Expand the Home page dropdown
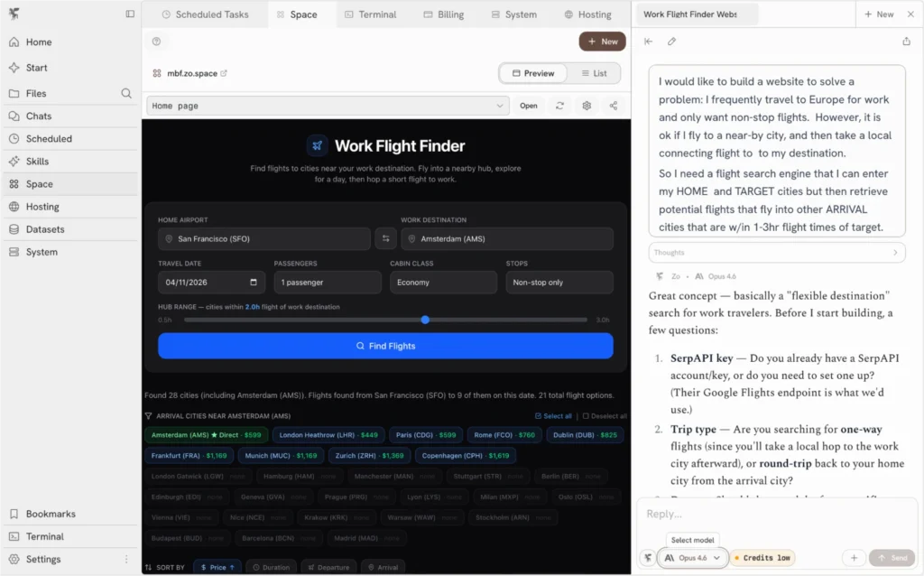924x576 pixels. coord(328,106)
